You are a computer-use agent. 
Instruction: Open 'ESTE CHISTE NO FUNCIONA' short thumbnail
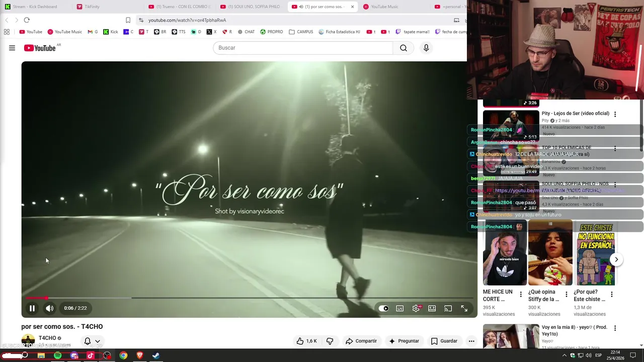click(x=596, y=253)
